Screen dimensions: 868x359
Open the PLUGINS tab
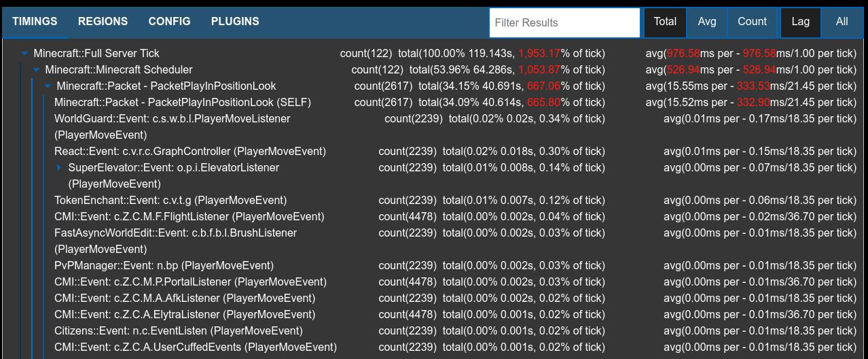coord(235,22)
